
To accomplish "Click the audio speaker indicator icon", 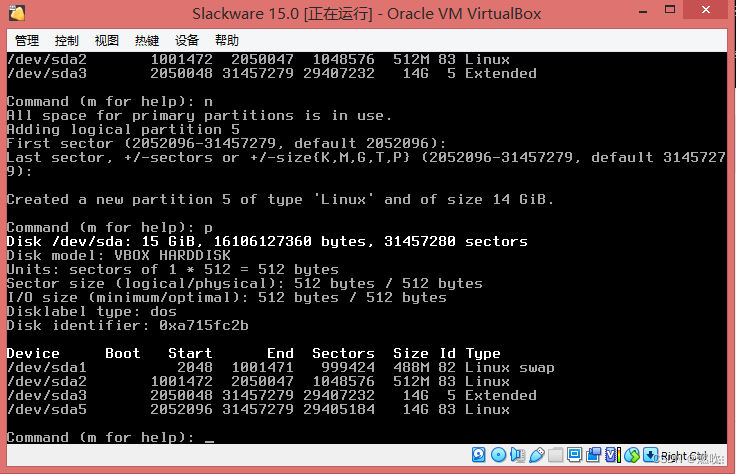I will click(x=517, y=455).
